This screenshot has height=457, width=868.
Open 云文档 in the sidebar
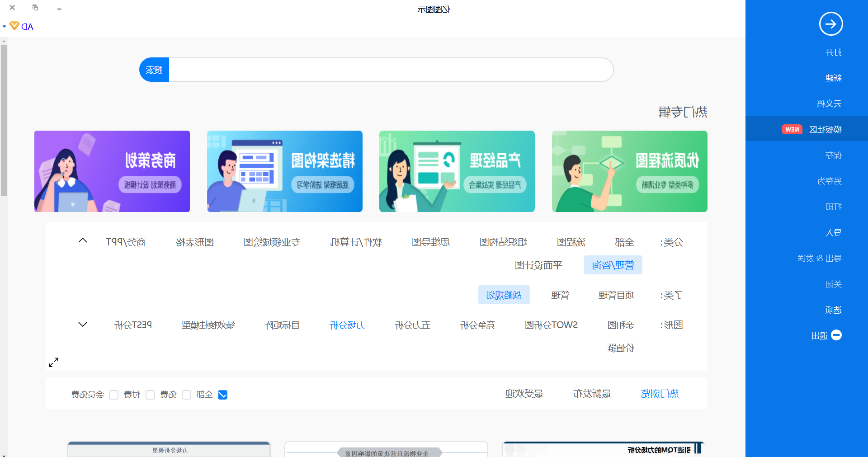[x=829, y=104]
